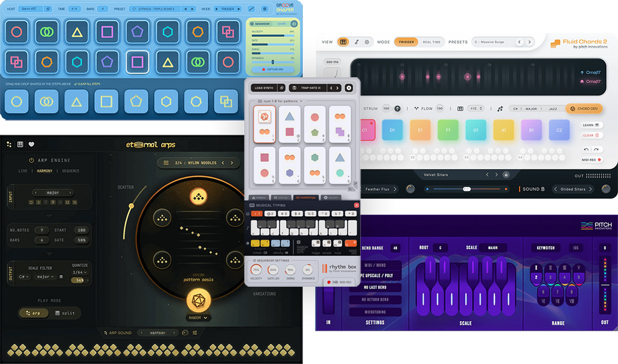Image resolution: width=618 pixels, height=364 pixels.
Task: Advance to next sound after Glided Sitars
Action: [x=590, y=189]
